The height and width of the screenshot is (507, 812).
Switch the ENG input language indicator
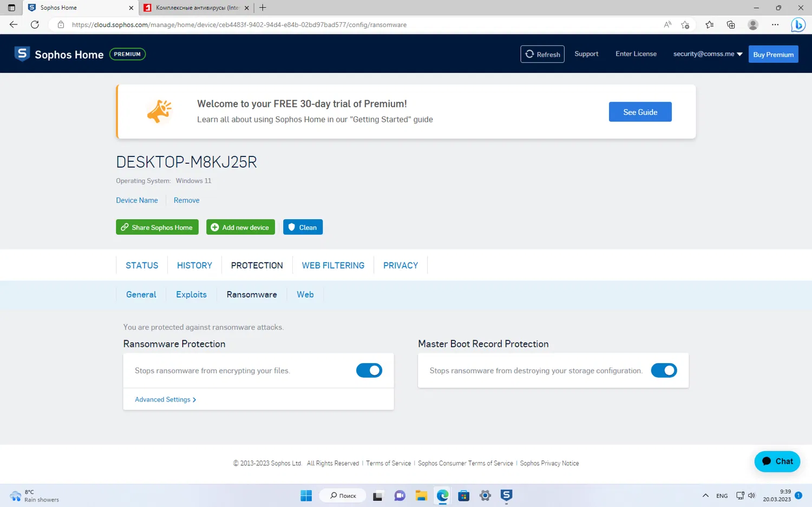pos(722,496)
